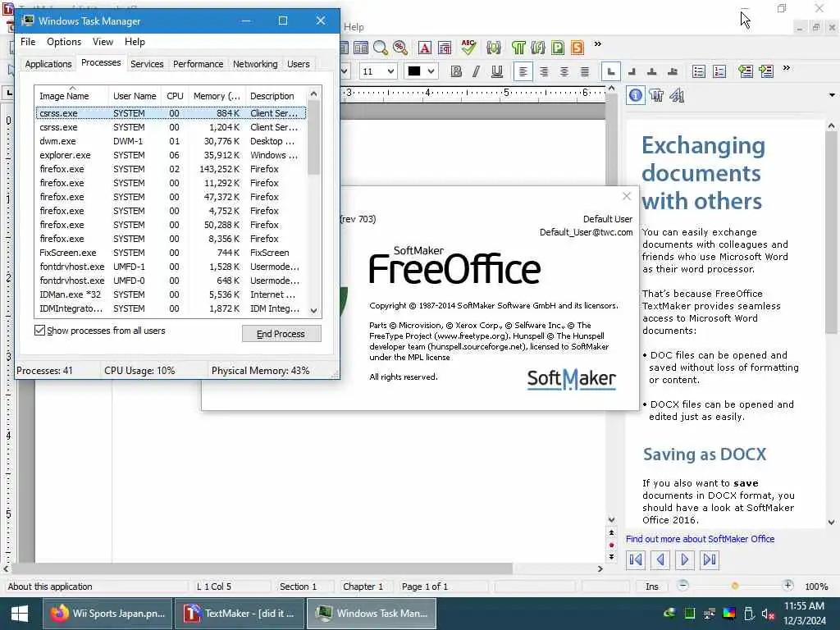This screenshot has width=840, height=630.
Task: Toggle Ins insert mode in status bar
Action: coord(651,586)
